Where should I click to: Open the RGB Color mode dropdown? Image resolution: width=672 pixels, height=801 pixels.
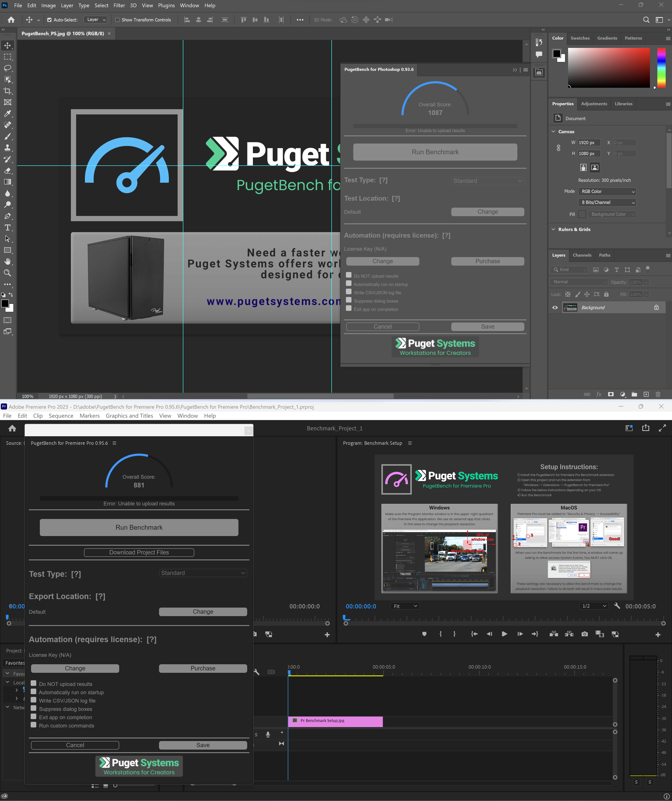(x=607, y=191)
